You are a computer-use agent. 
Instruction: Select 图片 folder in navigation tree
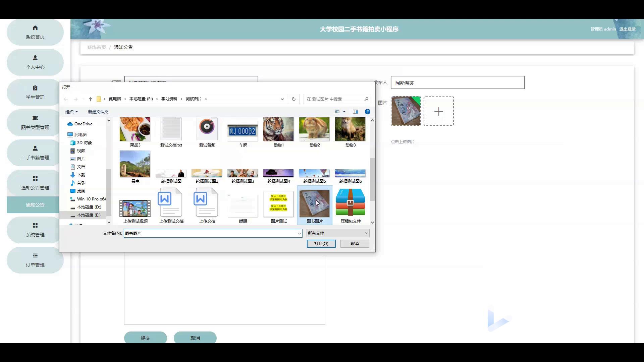[77, 159]
